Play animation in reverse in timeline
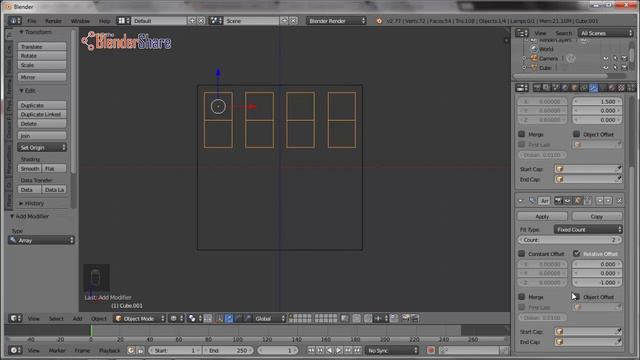 (329, 350)
